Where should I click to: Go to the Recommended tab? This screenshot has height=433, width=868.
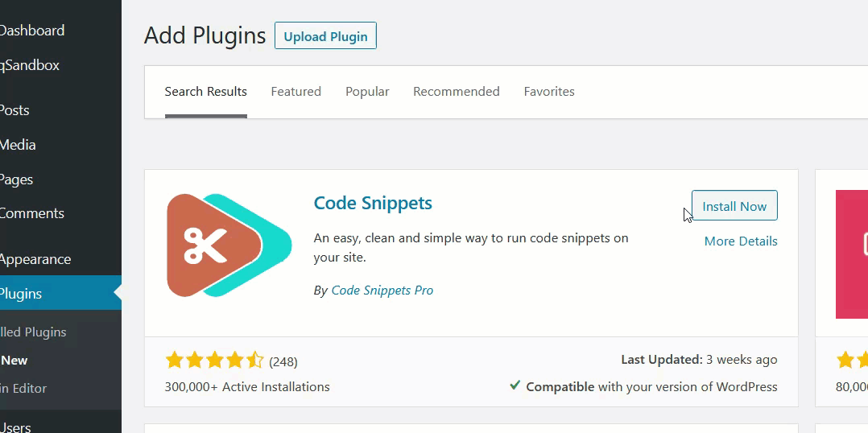pos(456,92)
